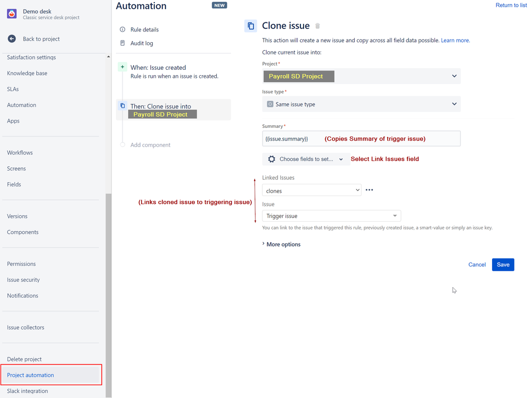Click Back to project link
Viewport: 532px width, 398px height.
click(x=41, y=39)
